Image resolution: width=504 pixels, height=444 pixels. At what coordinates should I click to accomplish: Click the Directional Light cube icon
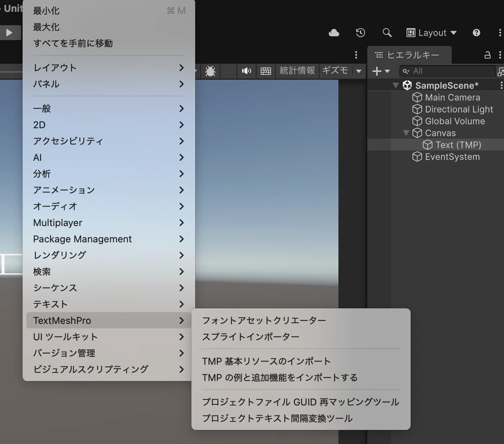click(417, 109)
